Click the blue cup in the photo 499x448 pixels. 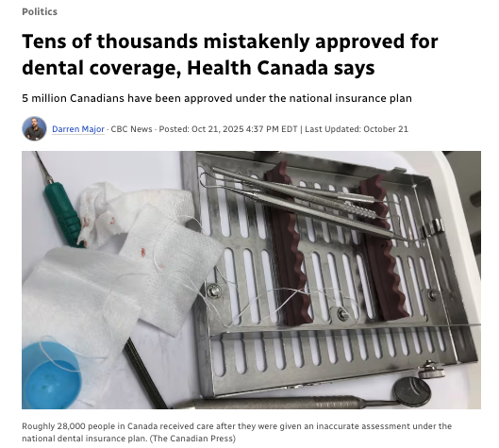[51, 375]
